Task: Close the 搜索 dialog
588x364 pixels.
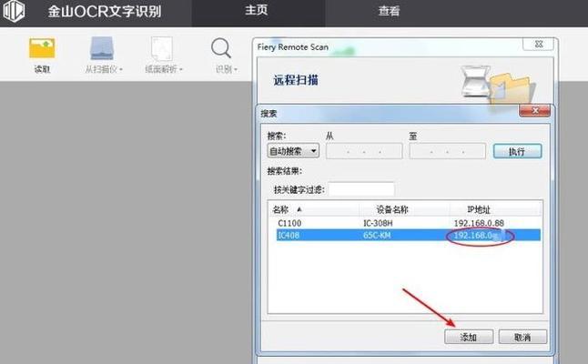Action: click(534, 111)
